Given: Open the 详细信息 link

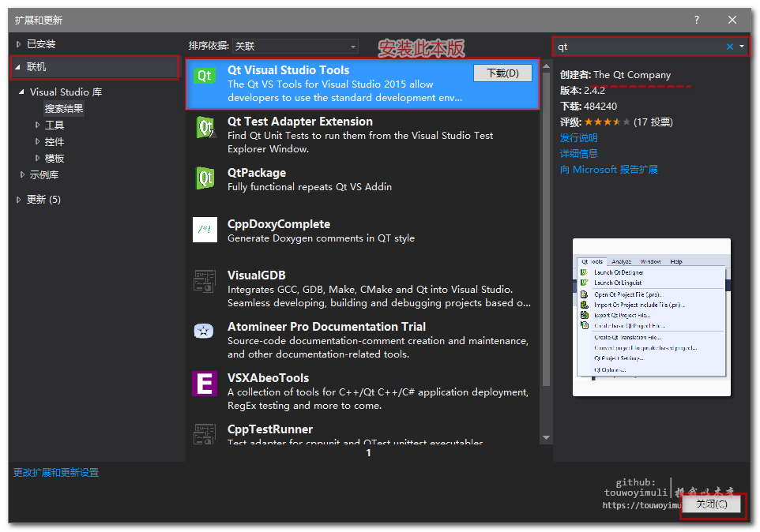Looking at the screenshot, I should 579,153.
